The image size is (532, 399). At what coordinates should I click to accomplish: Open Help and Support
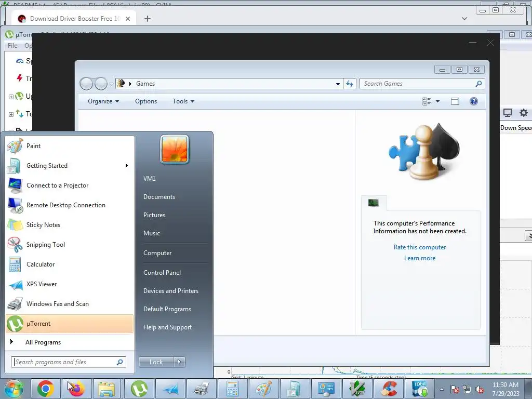pyautogui.click(x=167, y=327)
